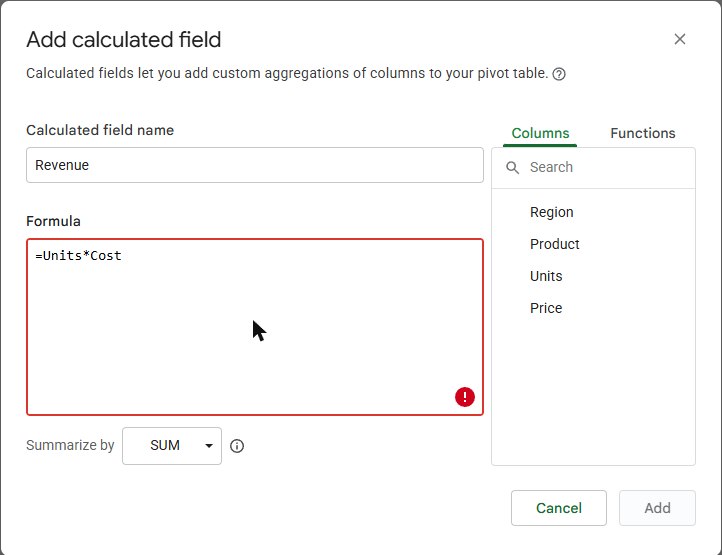Viewport: 722px width, 555px height.
Task: Switch to the Columns tab
Action: 540,133
